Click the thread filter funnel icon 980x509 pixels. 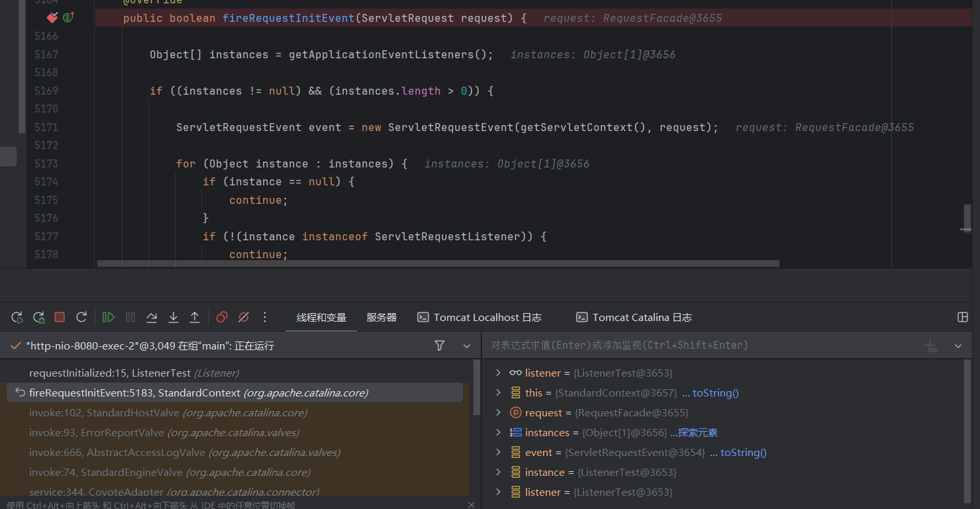pyautogui.click(x=440, y=346)
